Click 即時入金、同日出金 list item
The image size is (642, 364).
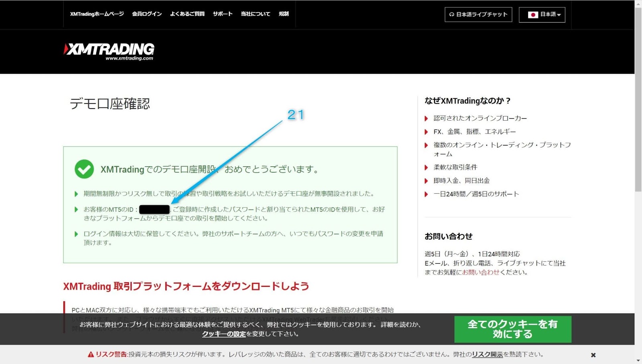(461, 181)
